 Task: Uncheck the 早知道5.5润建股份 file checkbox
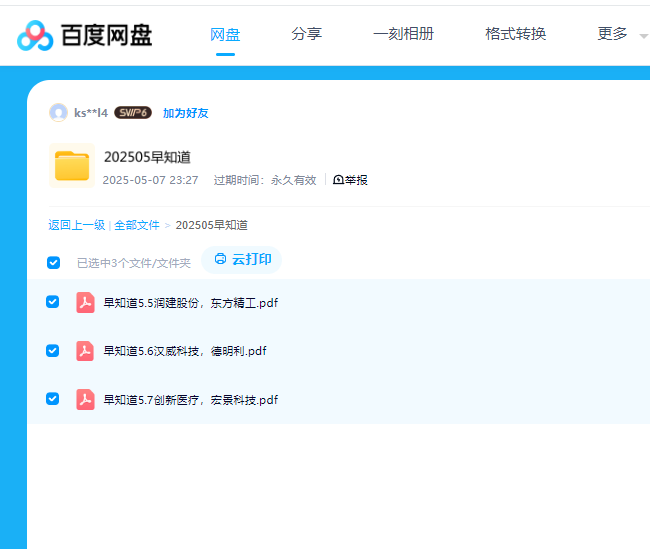tap(53, 302)
